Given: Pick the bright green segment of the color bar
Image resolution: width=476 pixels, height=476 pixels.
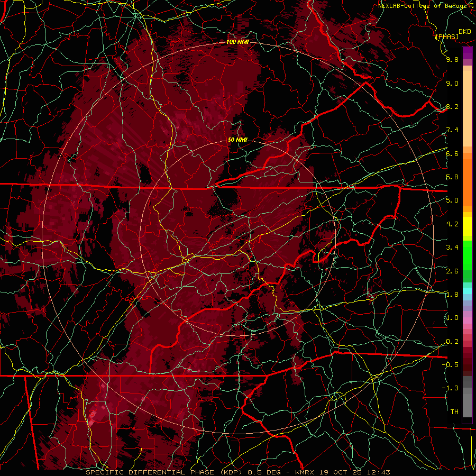Looking at the screenshot, I should [x=467, y=255].
